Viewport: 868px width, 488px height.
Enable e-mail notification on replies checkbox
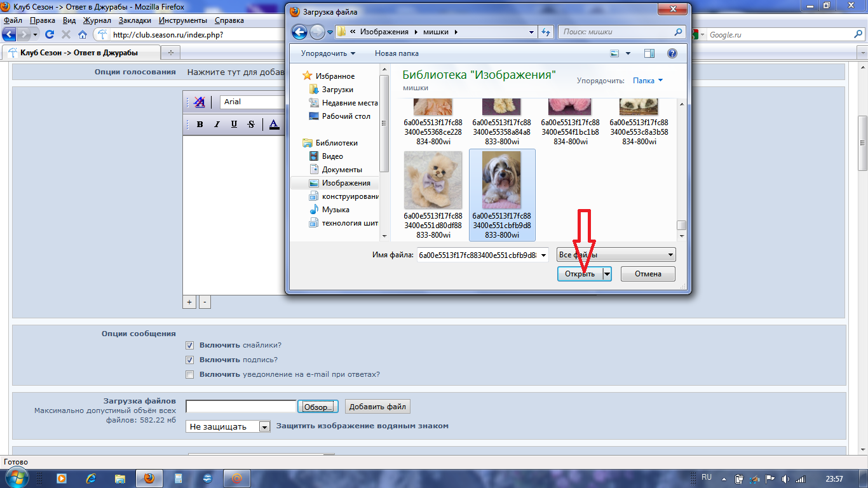(x=189, y=374)
